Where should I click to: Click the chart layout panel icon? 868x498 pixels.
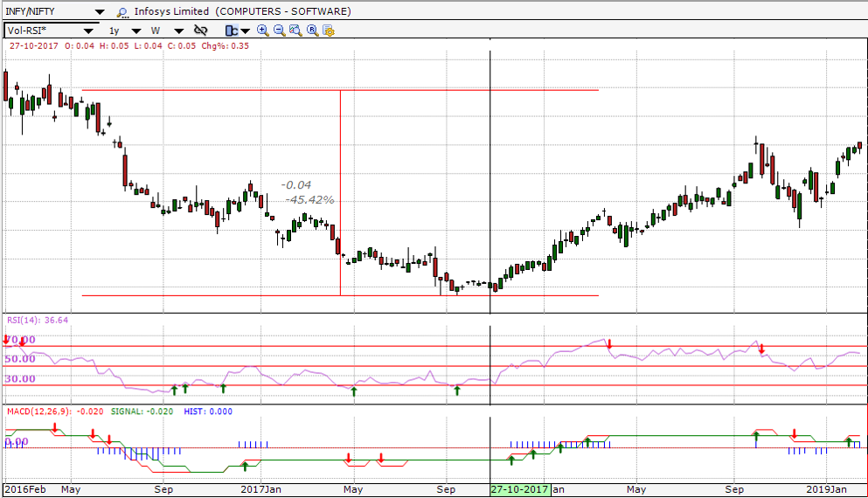(231, 30)
